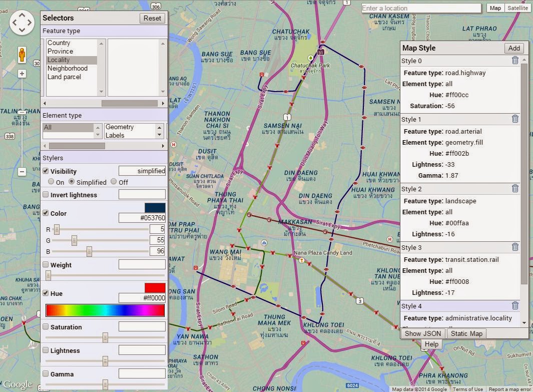Click route 306 highway shield
This screenshot has width=533, height=392.
click(156, 7)
